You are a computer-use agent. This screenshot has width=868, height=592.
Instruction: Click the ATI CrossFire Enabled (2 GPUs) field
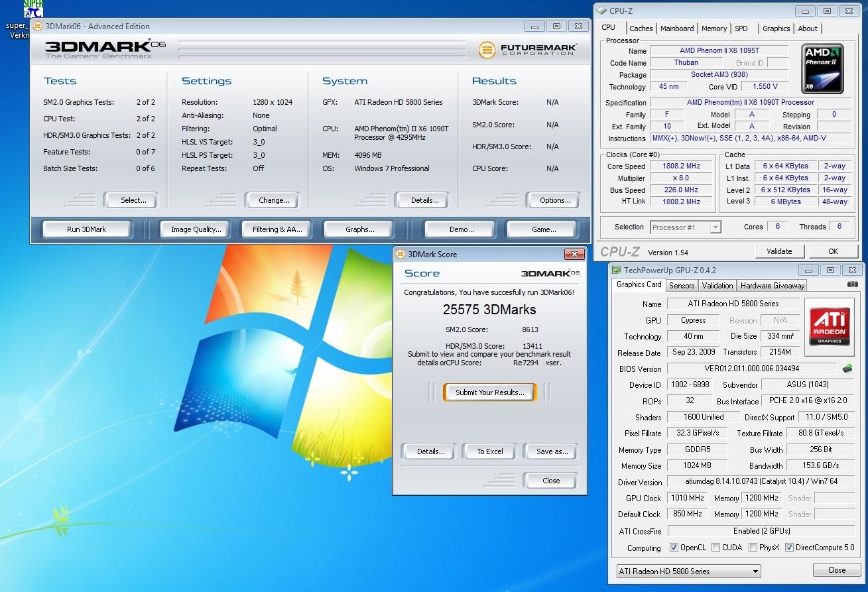click(x=761, y=531)
